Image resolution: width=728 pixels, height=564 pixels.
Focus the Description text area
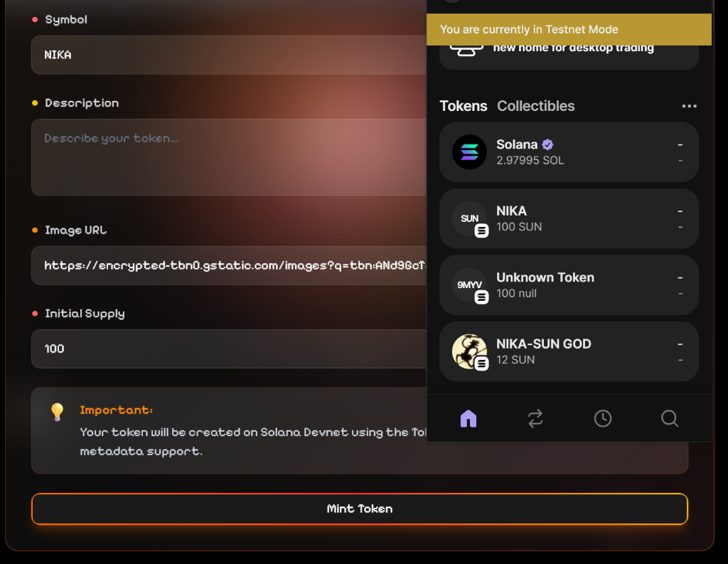point(227,157)
